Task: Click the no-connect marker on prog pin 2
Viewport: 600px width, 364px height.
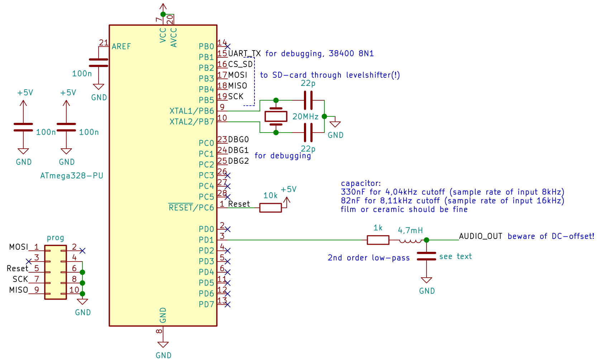Action: 82,251
